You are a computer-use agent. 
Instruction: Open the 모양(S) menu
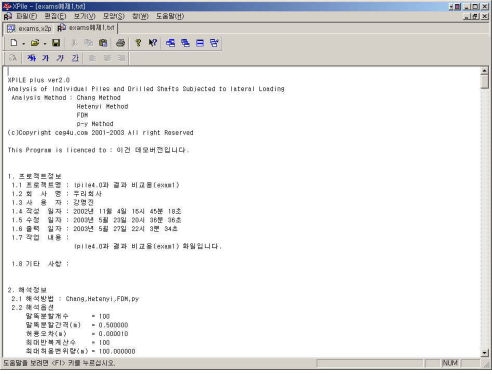pyautogui.click(x=113, y=16)
